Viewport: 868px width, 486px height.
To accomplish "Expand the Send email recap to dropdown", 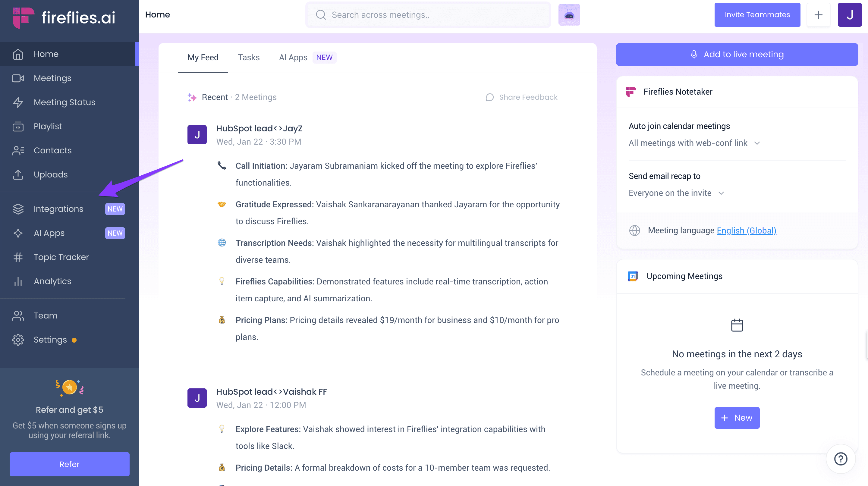I will tap(676, 193).
